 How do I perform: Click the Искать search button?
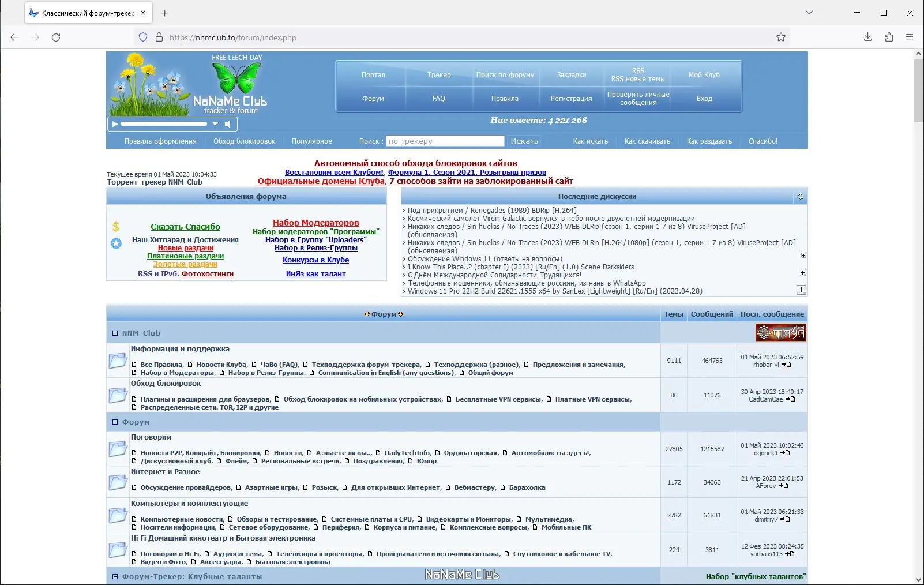pyautogui.click(x=524, y=141)
